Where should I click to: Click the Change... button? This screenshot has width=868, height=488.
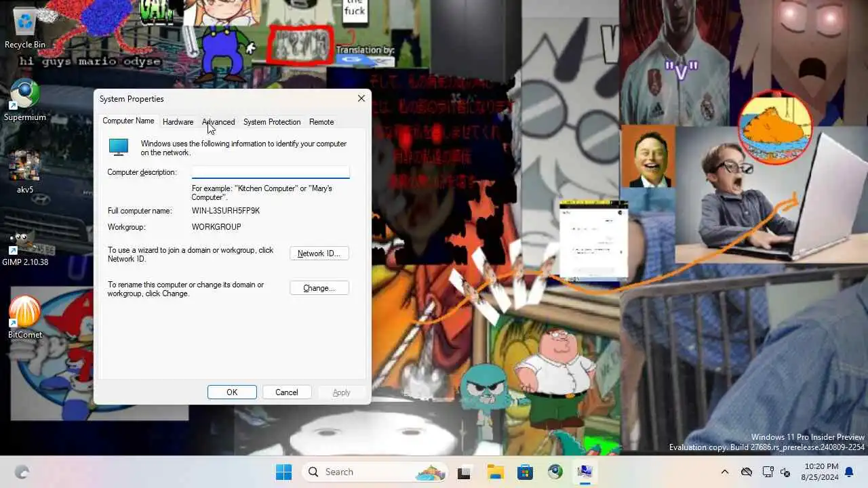click(x=319, y=288)
